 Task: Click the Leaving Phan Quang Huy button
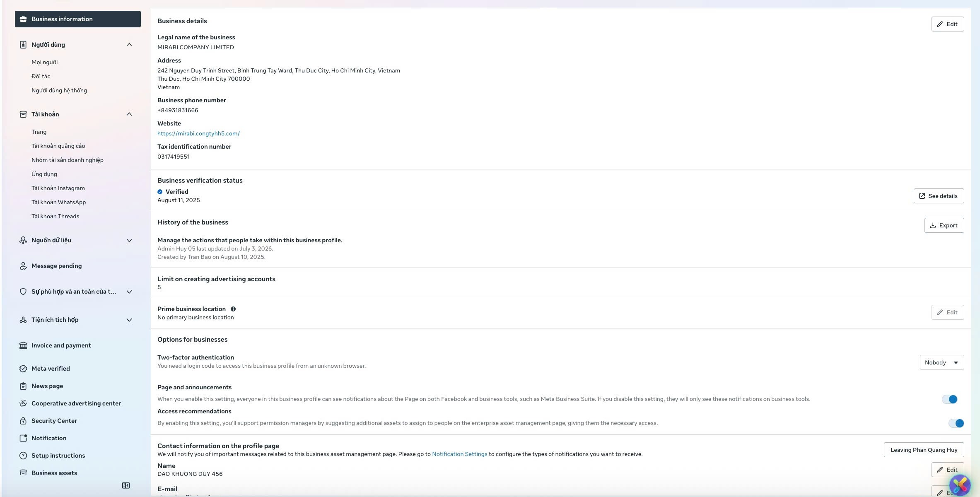pos(924,450)
